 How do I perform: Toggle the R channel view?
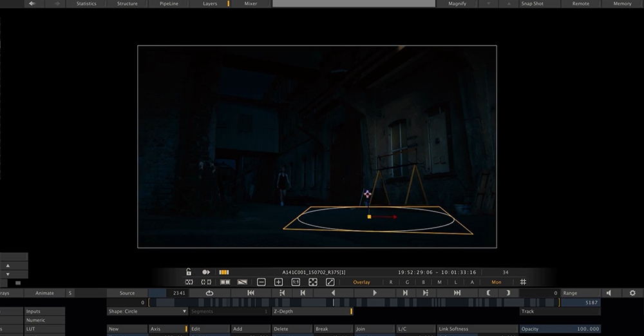click(391, 282)
